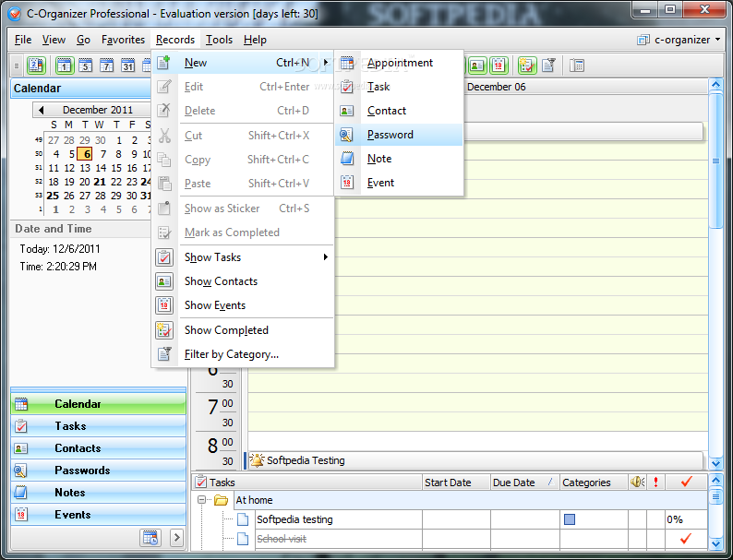Open the c-organizer database dropdown
Image resolution: width=733 pixels, height=560 pixels.
679,40
